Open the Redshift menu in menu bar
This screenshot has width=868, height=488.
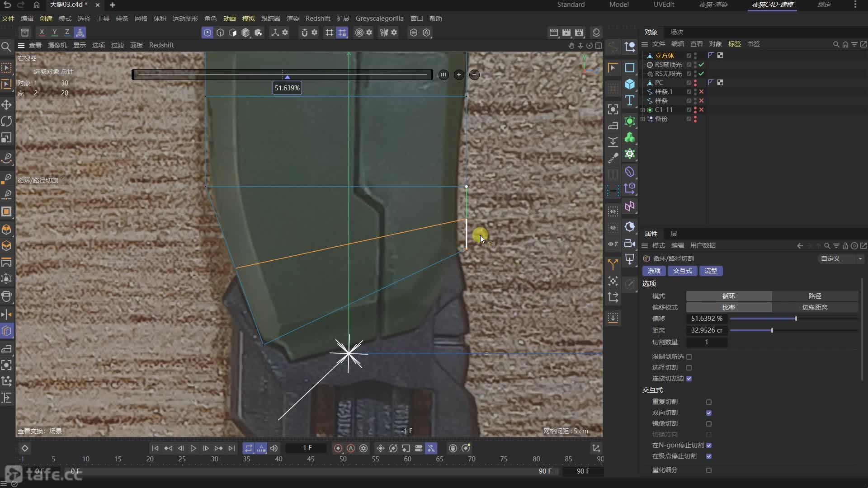pos(317,19)
